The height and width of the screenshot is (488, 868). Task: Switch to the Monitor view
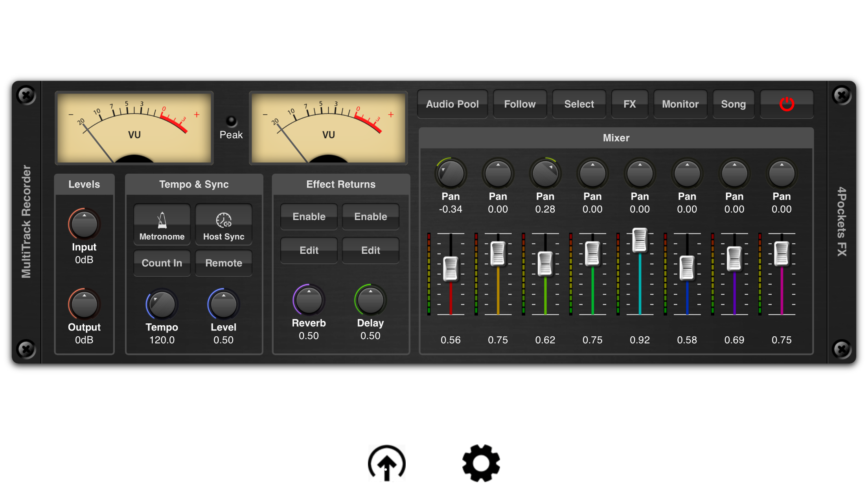680,104
